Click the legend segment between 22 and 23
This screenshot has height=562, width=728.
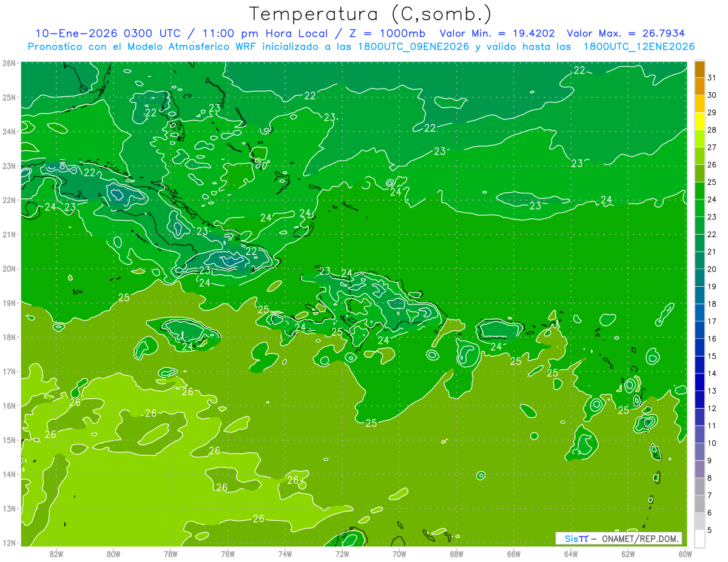coord(699,226)
